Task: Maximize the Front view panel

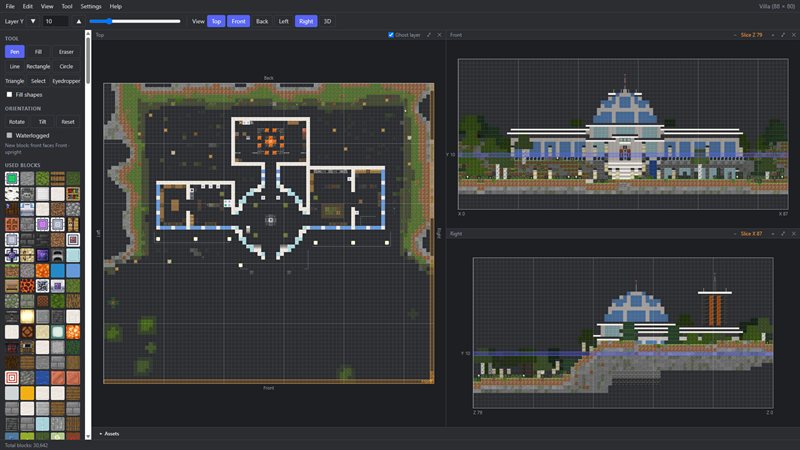Action: [783, 35]
